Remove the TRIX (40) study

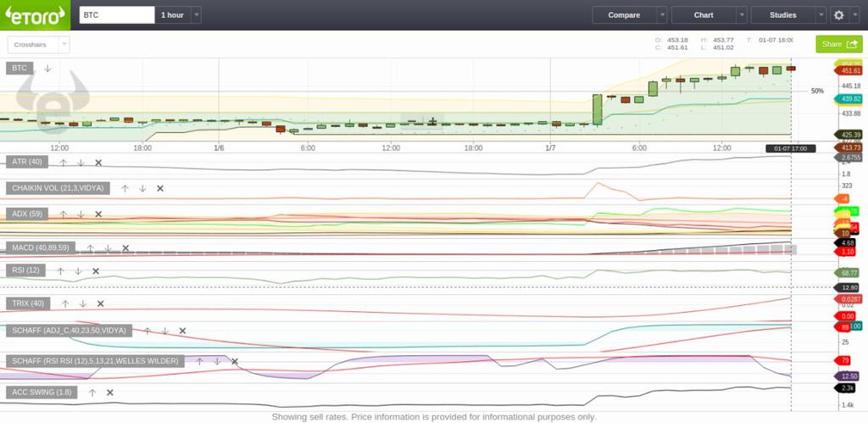click(x=100, y=303)
